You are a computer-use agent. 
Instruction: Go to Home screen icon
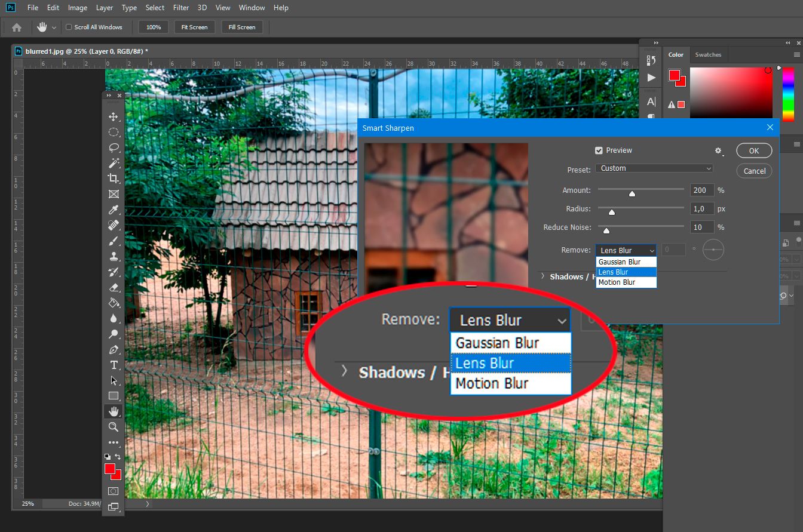click(x=17, y=27)
